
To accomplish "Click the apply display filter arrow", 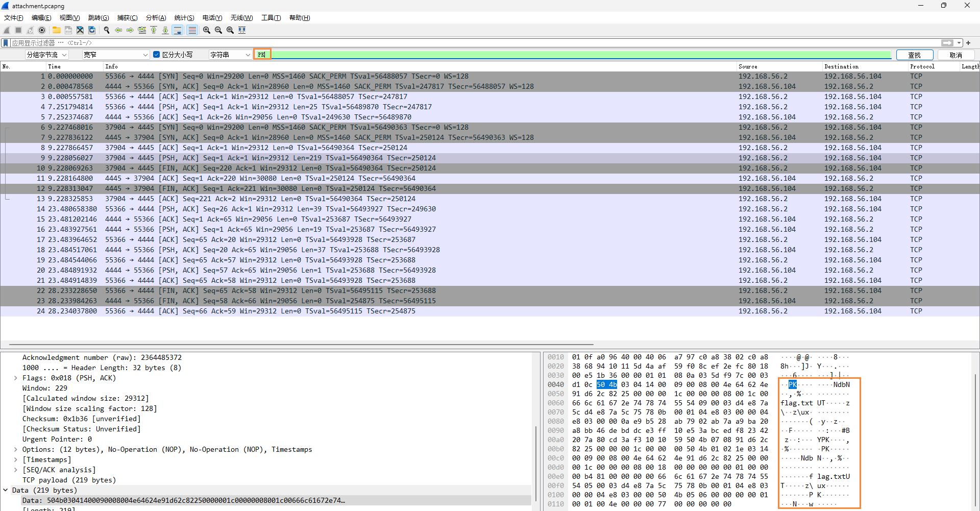I will pos(947,43).
